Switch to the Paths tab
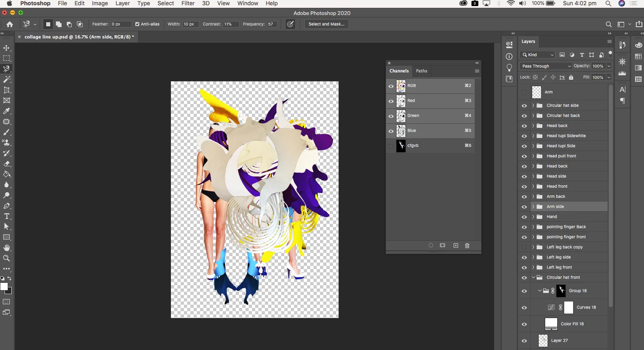The image size is (644, 350). tap(422, 71)
